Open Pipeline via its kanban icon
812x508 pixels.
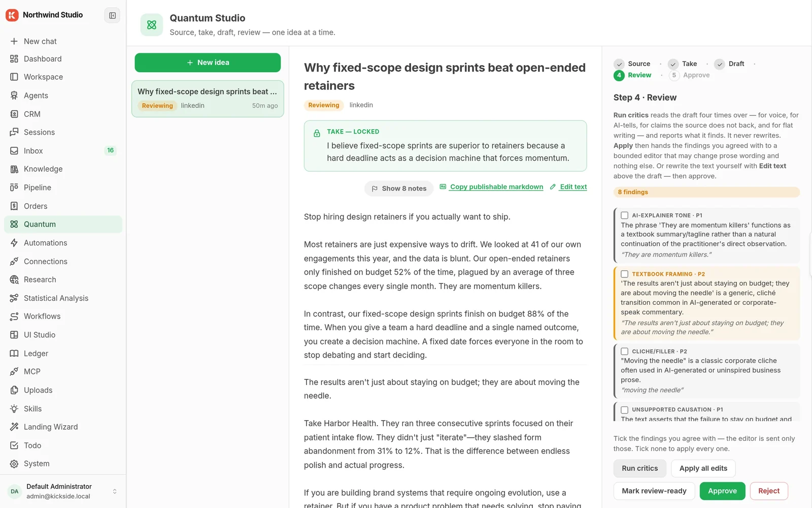[x=14, y=187]
